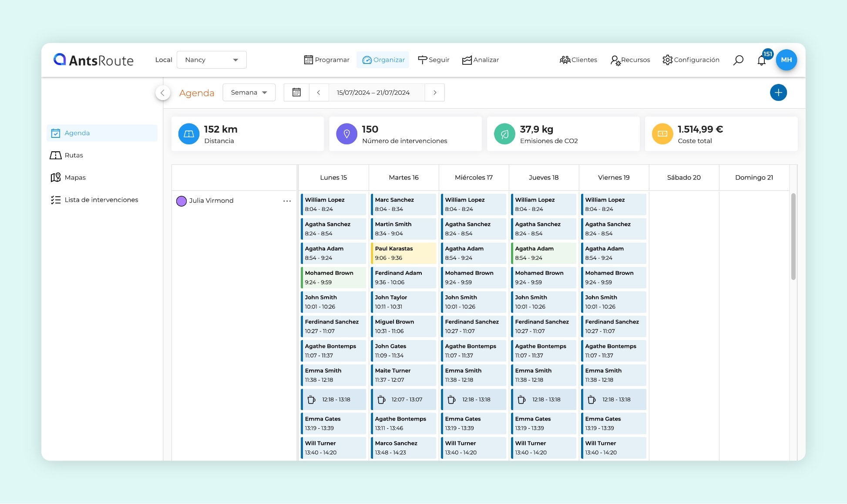The height and width of the screenshot is (504, 847).
Task: Go to next week with the arrow
Action: [x=435, y=93]
